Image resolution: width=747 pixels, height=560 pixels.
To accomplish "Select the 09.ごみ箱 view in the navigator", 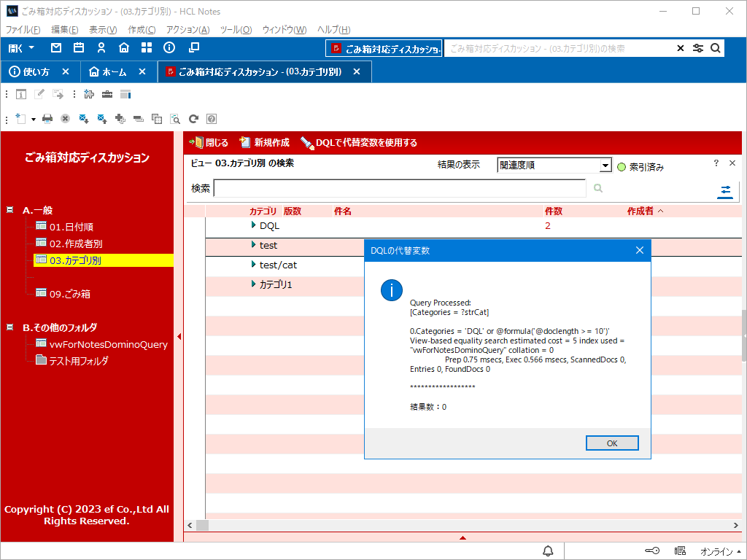I will 69,294.
